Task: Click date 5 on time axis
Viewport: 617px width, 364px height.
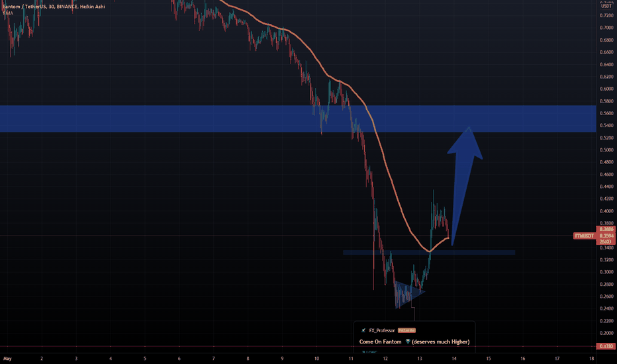Action: point(145,359)
